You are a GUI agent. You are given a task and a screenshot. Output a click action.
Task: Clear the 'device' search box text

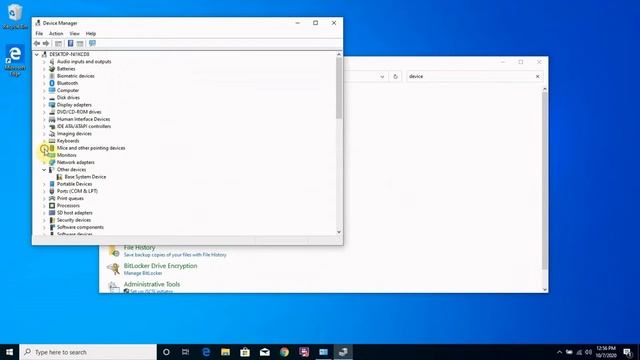click(x=537, y=76)
